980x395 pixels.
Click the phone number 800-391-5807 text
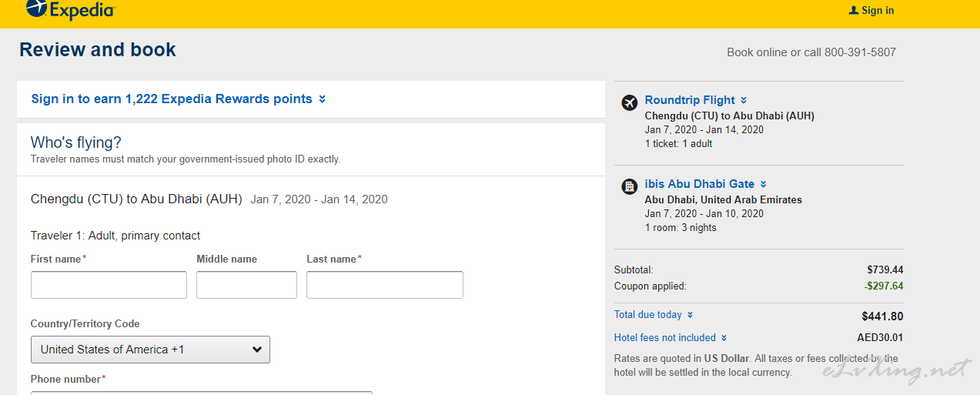pyautogui.click(x=860, y=52)
